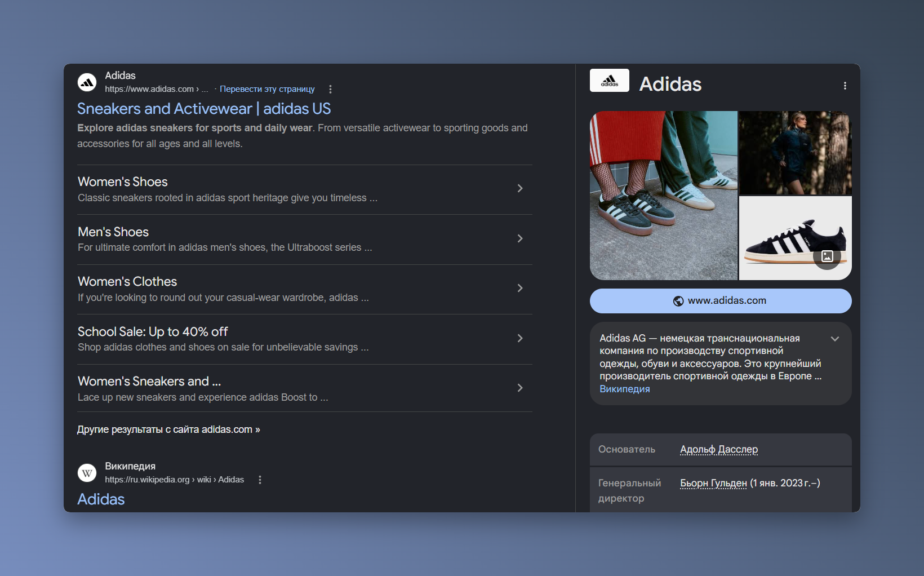Open the School Sale: Up to 40% off sitelink
The image size is (924, 576).
153,332
